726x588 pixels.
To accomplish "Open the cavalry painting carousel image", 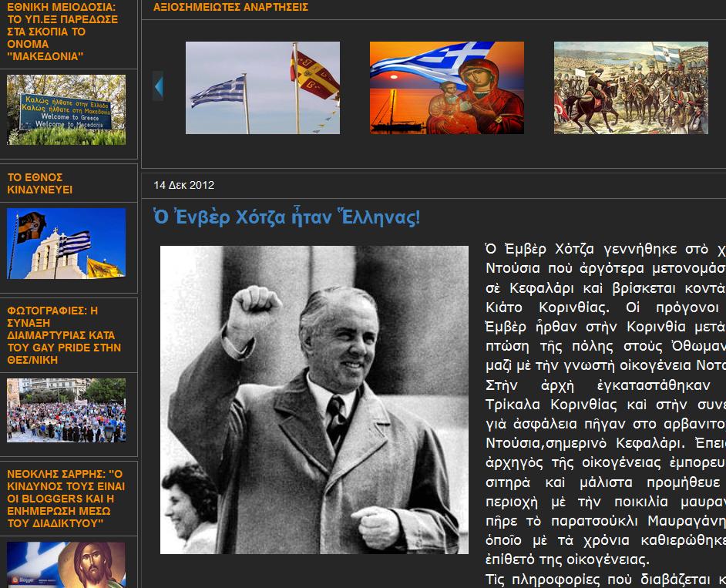I will tap(630, 88).
